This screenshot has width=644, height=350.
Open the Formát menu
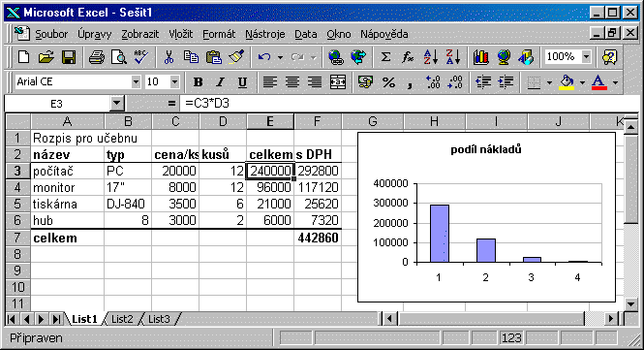219,34
